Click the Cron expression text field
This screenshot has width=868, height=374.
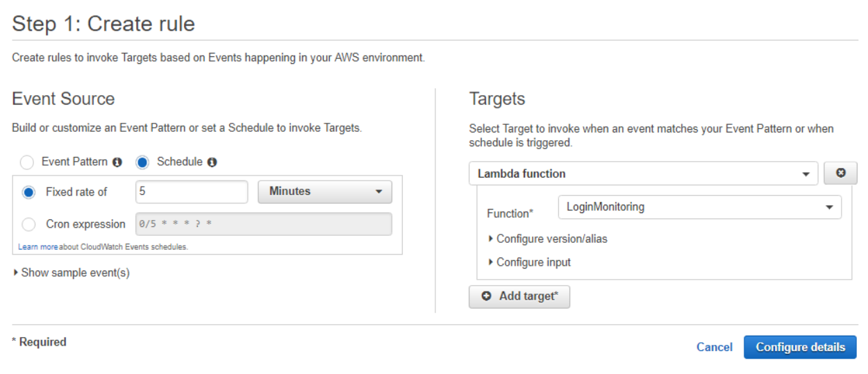pos(264,224)
